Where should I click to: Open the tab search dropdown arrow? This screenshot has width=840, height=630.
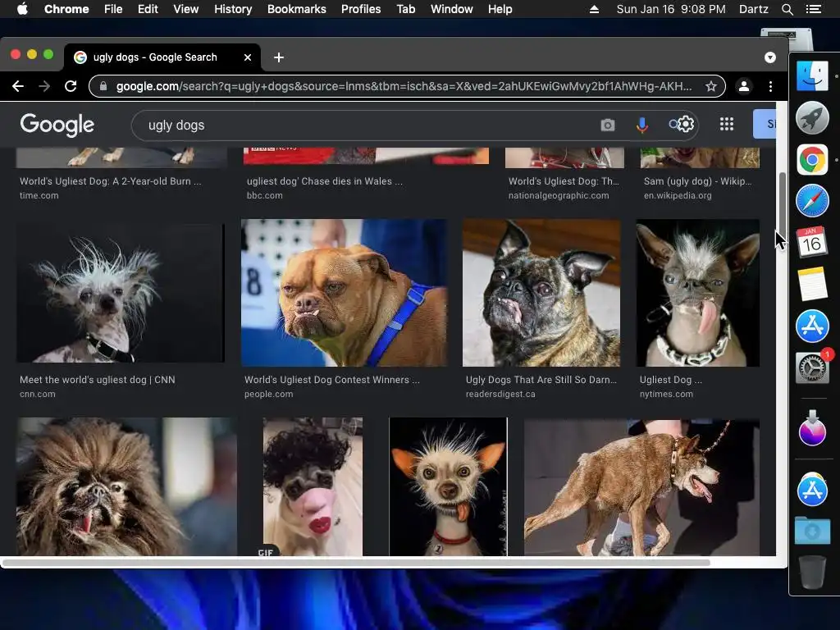point(769,57)
